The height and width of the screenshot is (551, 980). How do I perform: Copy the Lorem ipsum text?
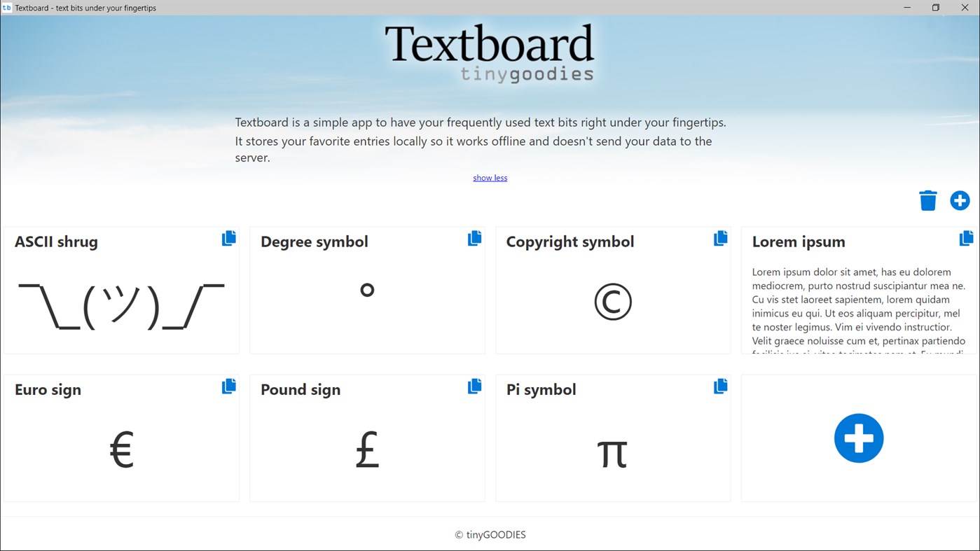pos(966,238)
